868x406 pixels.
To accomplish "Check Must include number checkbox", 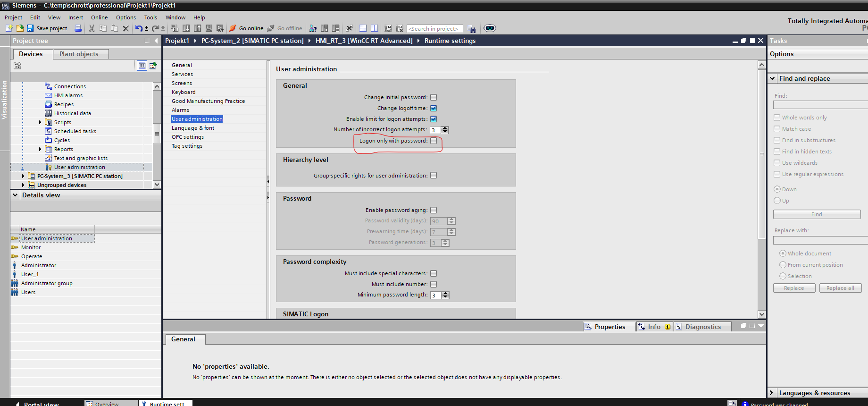I will tap(434, 284).
